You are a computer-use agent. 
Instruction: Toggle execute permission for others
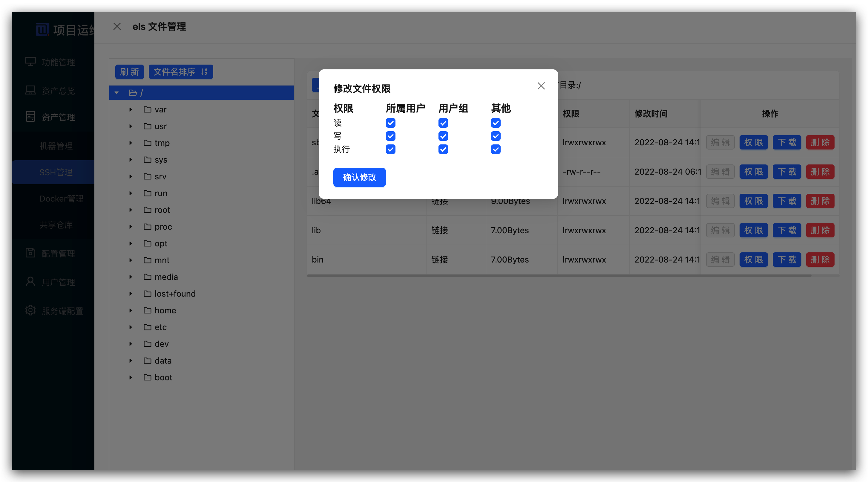click(x=496, y=150)
